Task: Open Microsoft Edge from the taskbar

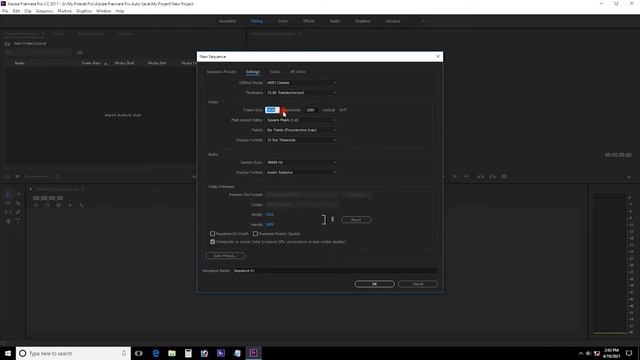Action: pyautogui.click(x=156, y=353)
